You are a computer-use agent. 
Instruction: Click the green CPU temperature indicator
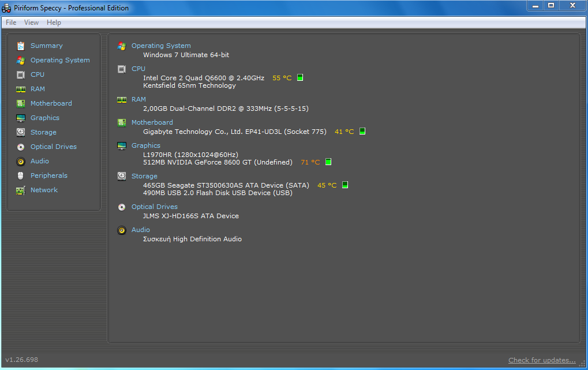(300, 78)
